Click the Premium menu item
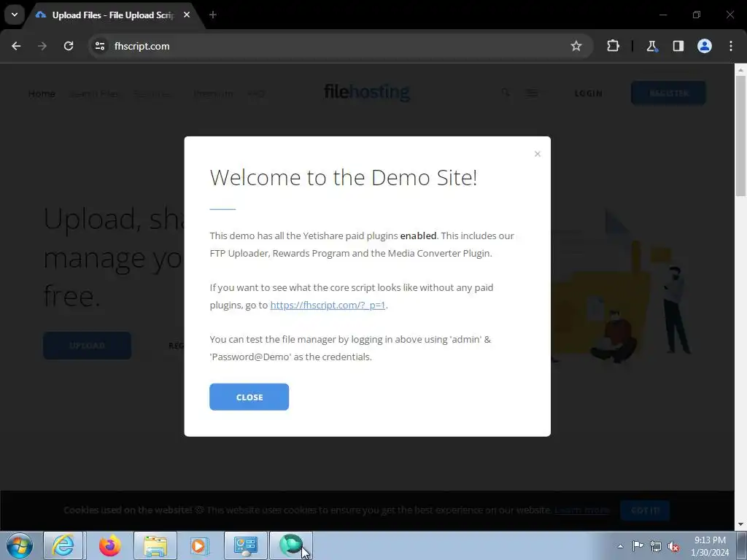The height and width of the screenshot is (560, 747). [x=213, y=93]
